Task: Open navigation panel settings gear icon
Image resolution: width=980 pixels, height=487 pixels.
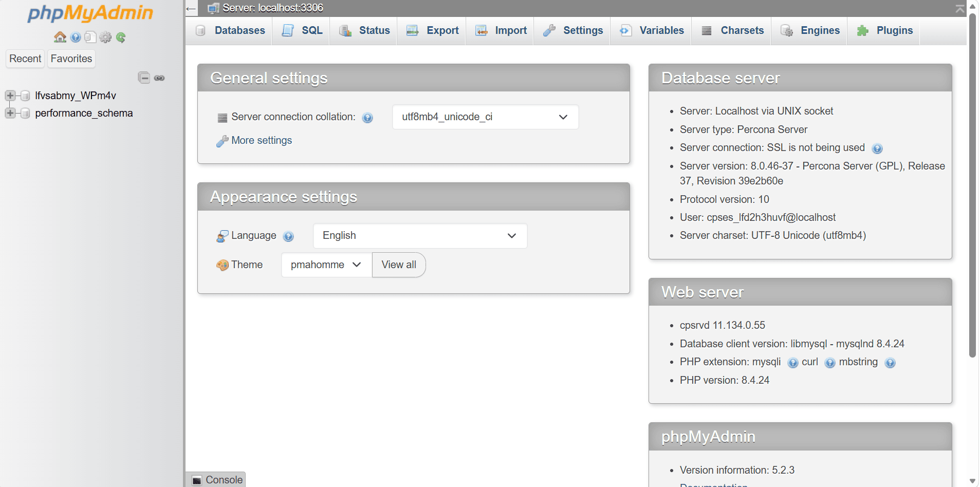Action: coord(105,37)
